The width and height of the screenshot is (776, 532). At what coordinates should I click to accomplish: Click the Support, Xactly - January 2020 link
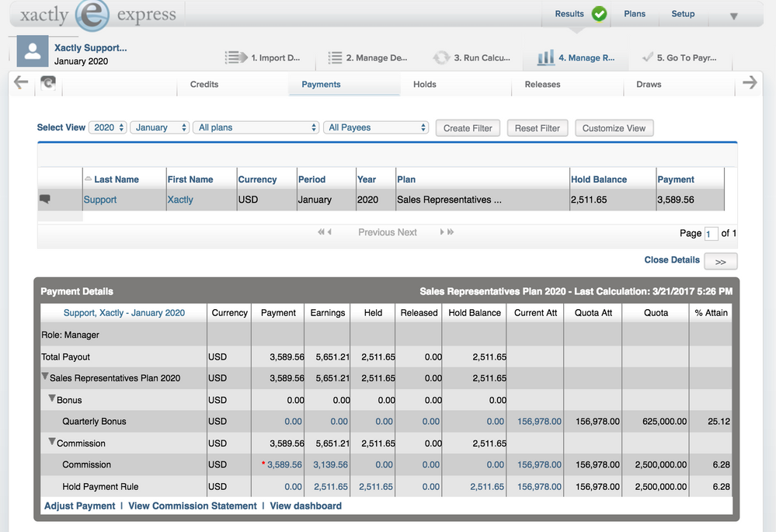coord(124,313)
